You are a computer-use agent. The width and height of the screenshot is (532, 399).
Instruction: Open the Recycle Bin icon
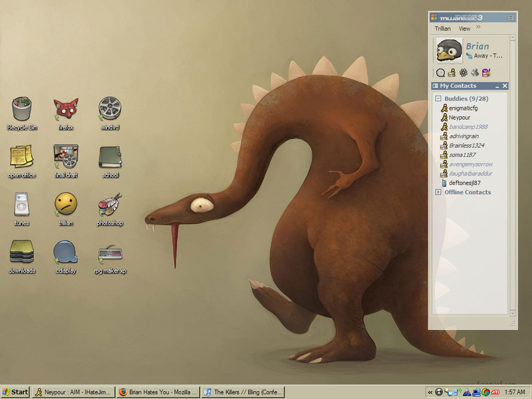pyautogui.click(x=22, y=108)
